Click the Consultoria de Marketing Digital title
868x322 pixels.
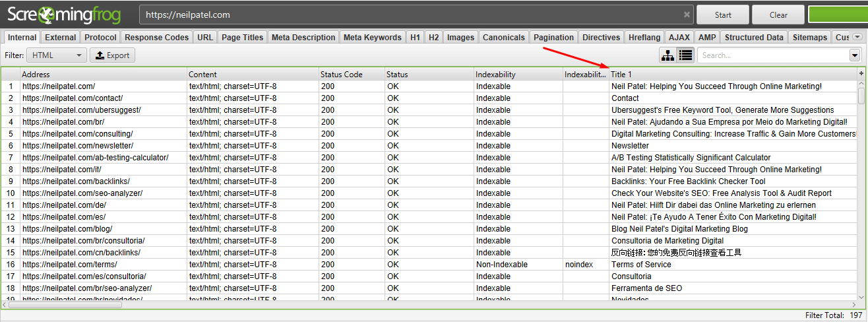point(667,241)
